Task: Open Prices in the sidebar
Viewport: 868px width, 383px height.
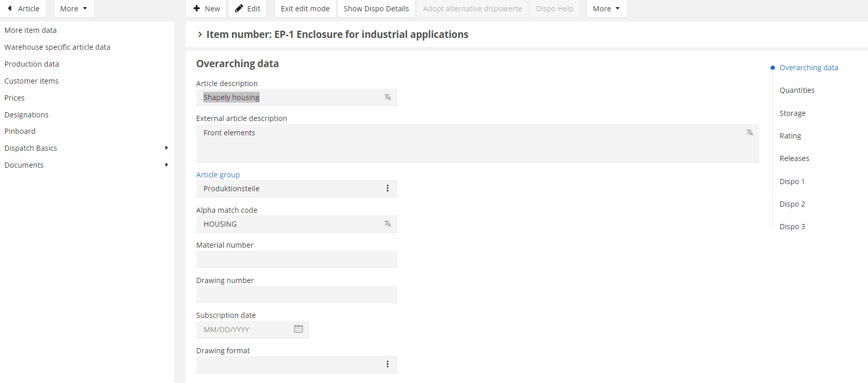Action: pos(14,98)
